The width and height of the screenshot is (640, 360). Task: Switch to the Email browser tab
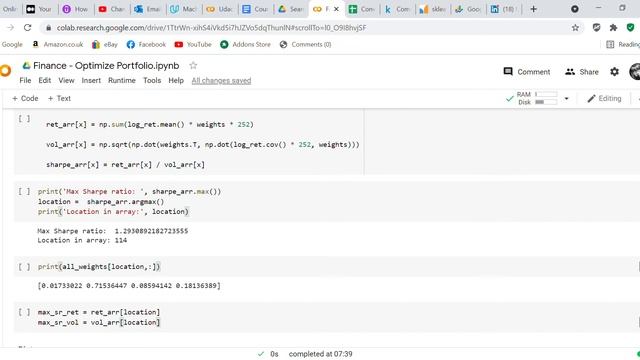click(x=147, y=9)
